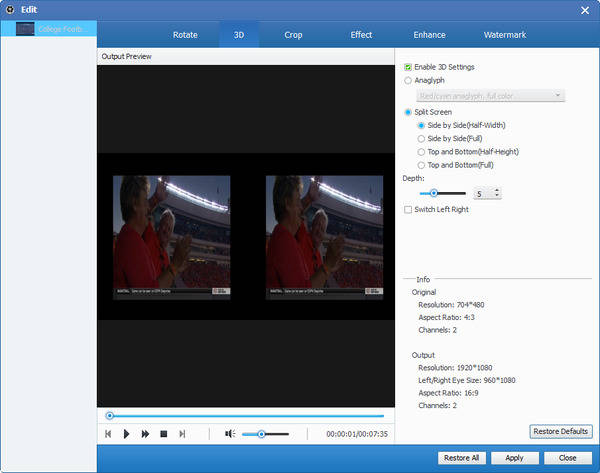Mute audio with the speaker icon
Viewport: 600px width, 473px height.
[229, 434]
